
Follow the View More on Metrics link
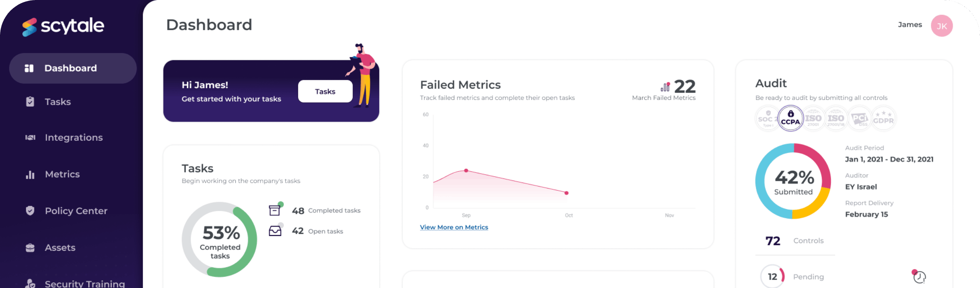click(x=454, y=227)
